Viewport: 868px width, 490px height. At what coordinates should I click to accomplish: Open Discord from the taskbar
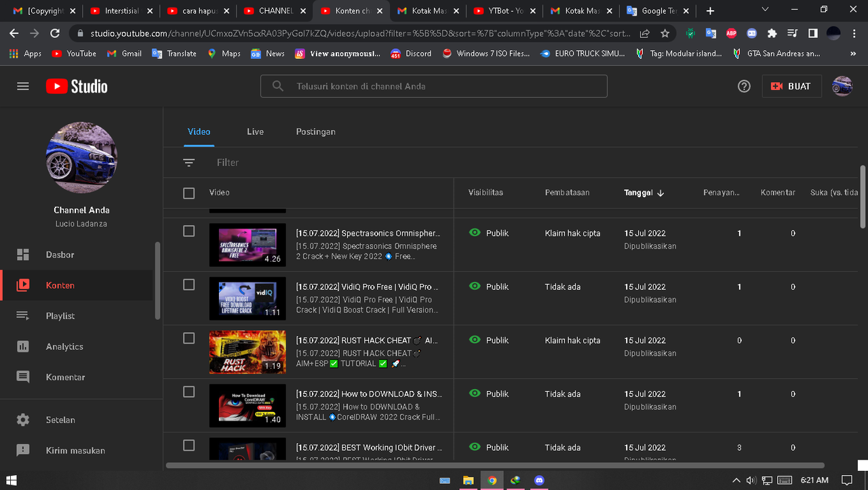[x=539, y=480]
